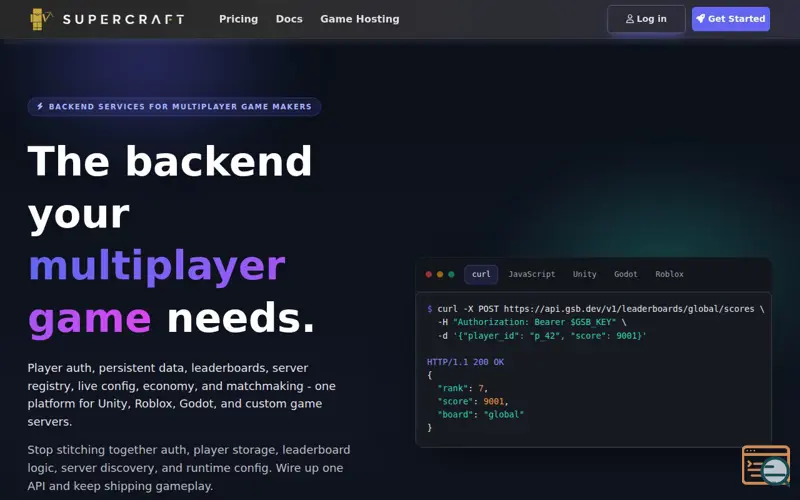Click the yellow dot in code window

point(440,274)
